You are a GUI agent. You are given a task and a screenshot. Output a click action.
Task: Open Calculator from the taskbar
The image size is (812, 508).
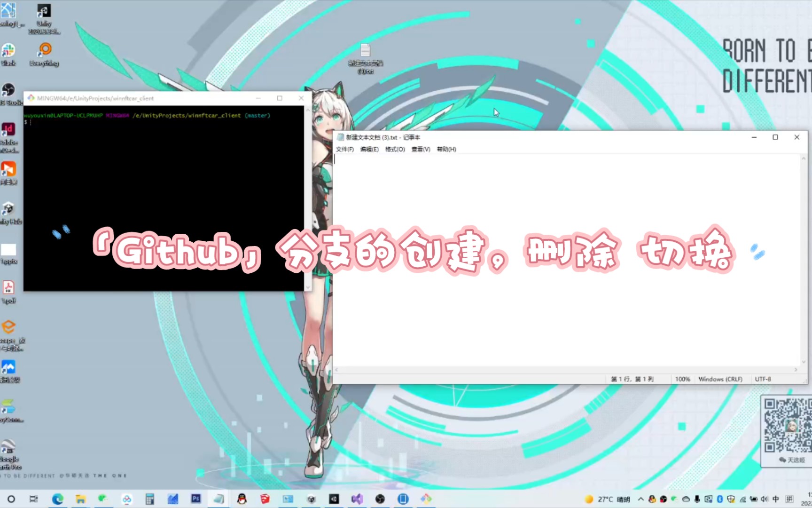[149, 499]
